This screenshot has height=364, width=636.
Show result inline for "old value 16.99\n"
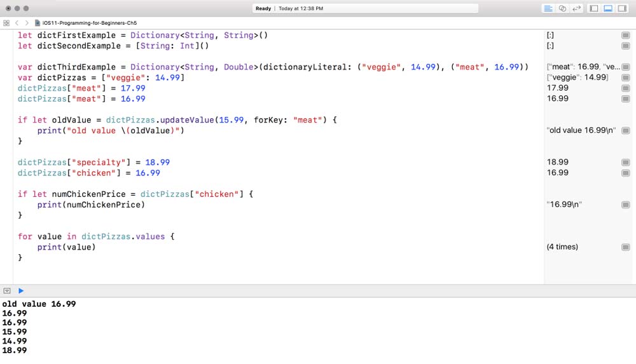626,130
